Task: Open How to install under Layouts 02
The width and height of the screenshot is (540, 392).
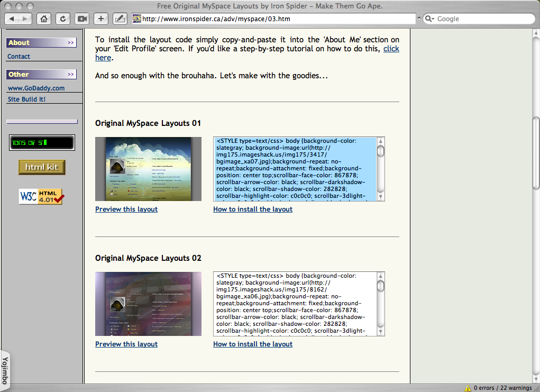Action: 253,344
